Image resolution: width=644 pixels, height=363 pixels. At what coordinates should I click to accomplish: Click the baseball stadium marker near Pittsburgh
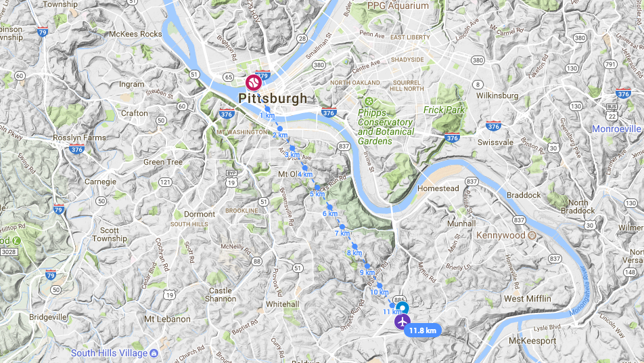pyautogui.click(x=254, y=82)
